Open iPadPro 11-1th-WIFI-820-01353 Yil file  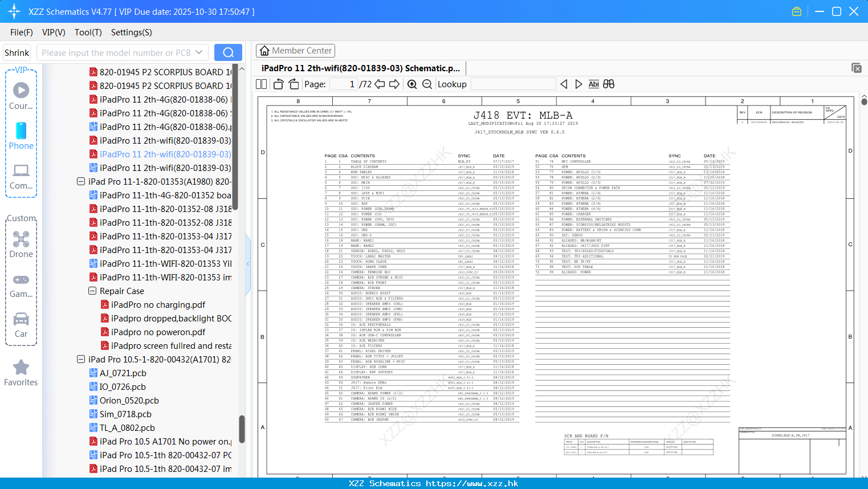160,263
